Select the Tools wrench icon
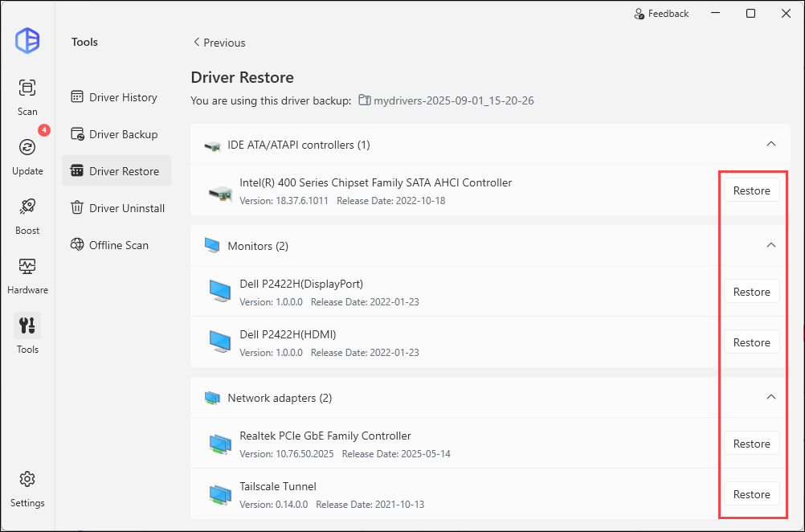The image size is (805, 532). [x=27, y=333]
